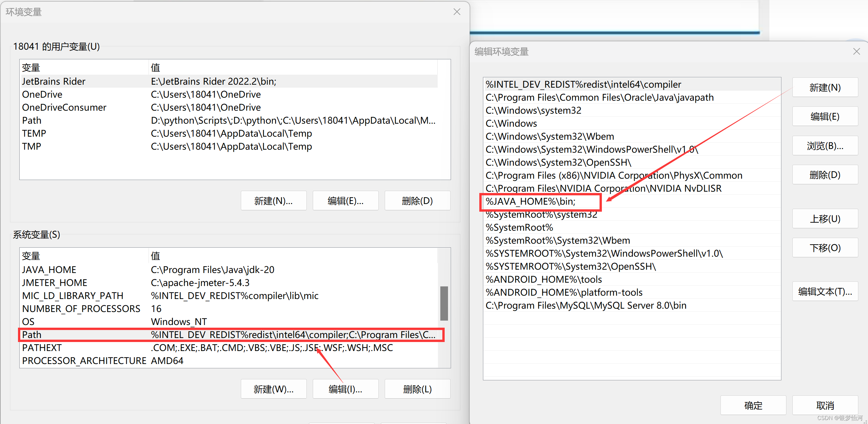This screenshot has height=424, width=868.
Task: Open text editing via 编辑文本(T)... button
Action: (x=825, y=291)
